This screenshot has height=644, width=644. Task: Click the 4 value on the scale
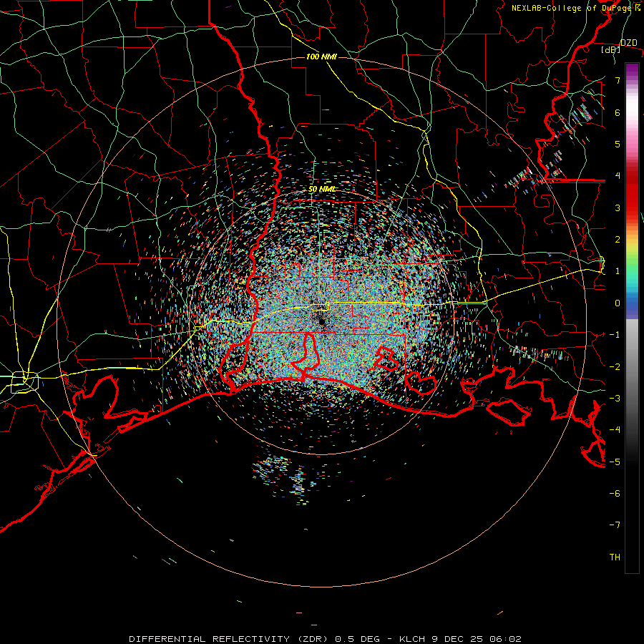(x=618, y=176)
